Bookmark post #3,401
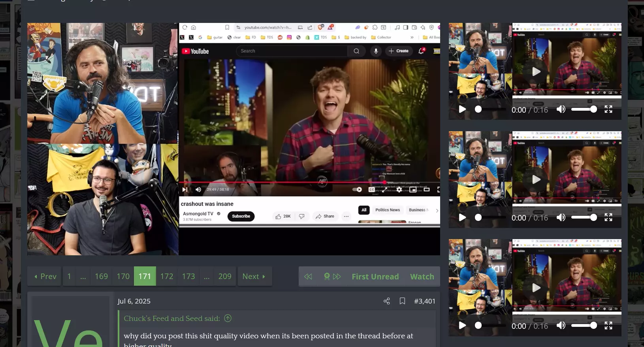 click(402, 301)
